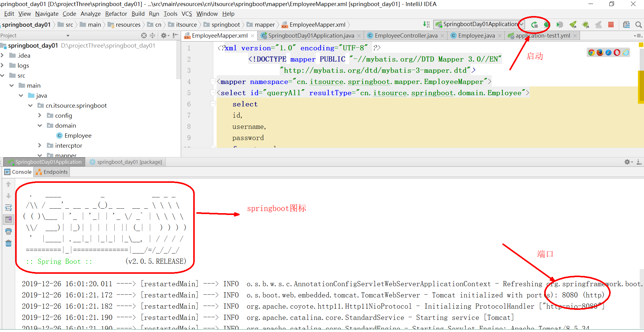Screen dimensions: 644x332
Task: Open SpringbootDay01Application run configuration dropdown
Action: pos(480,24)
